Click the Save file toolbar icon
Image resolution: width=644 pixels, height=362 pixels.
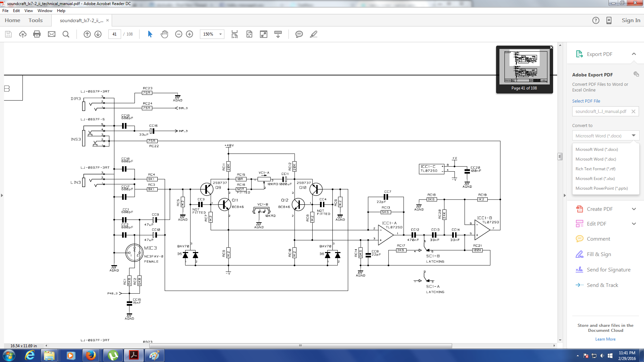(8, 34)
